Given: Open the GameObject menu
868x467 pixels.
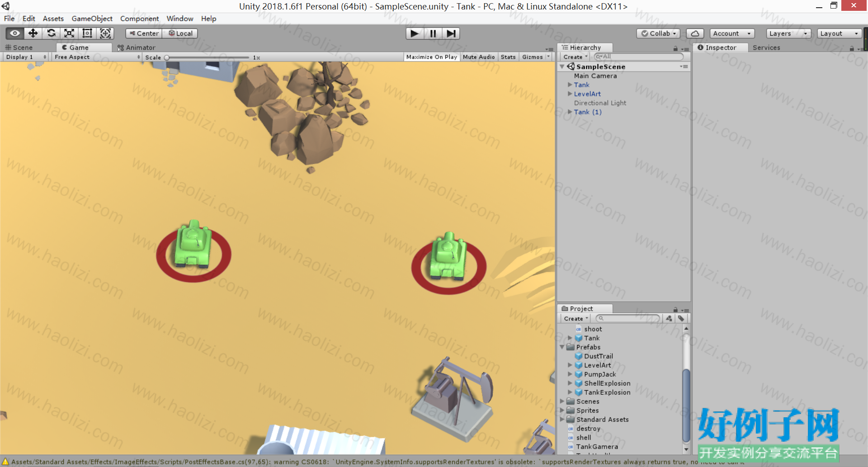Looking at the screenshot, I should pos(92,19).
